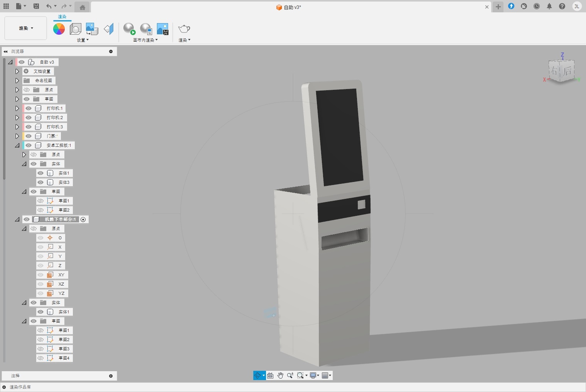Expand the 渲染作品库 panel
This screenshot has width=586, height=392.
tap(4, 387)
